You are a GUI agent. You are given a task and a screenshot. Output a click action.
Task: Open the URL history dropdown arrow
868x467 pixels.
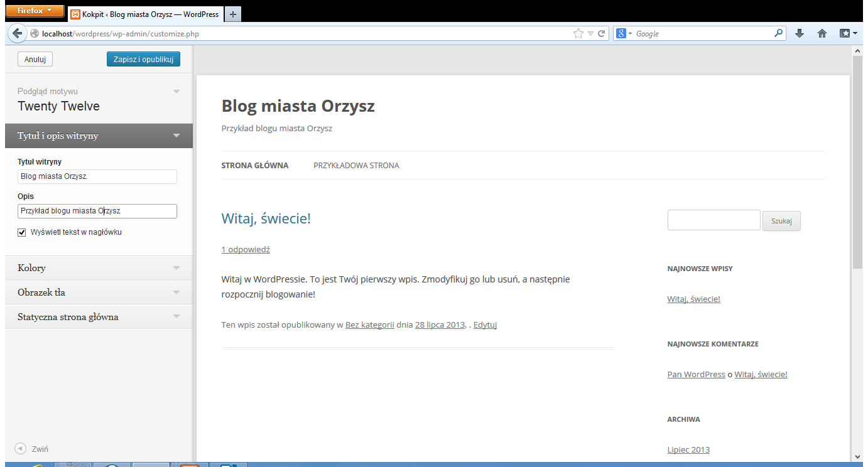pyautogui.click(x=590, y=34)
